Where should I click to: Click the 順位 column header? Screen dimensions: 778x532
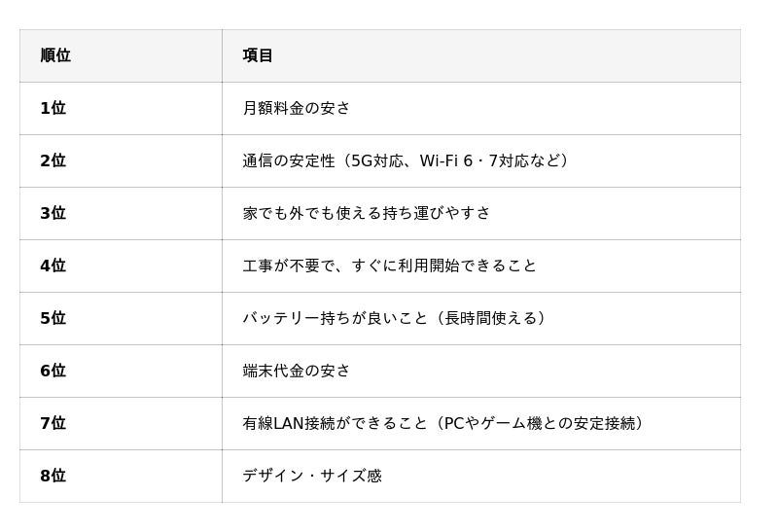pos(55,55)
